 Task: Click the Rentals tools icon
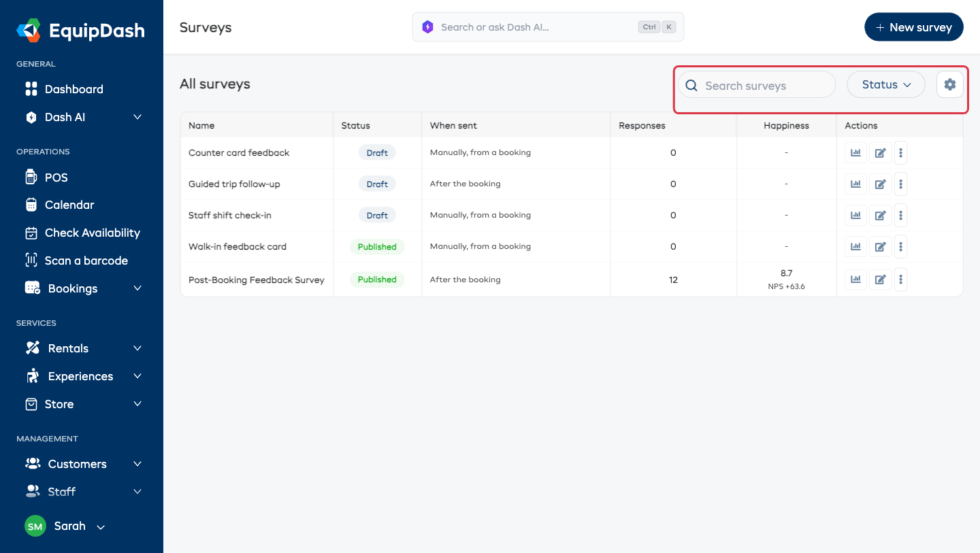tap(32, 348)
